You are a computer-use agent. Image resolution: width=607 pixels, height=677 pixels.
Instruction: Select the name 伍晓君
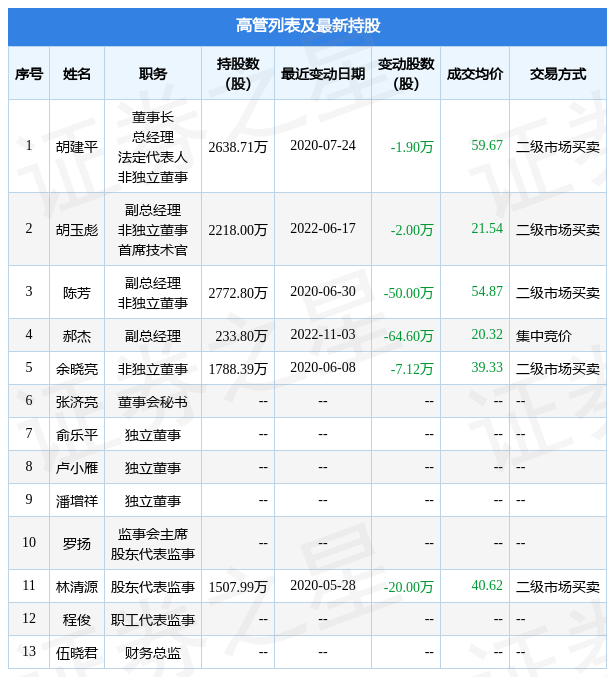point(77,653)
